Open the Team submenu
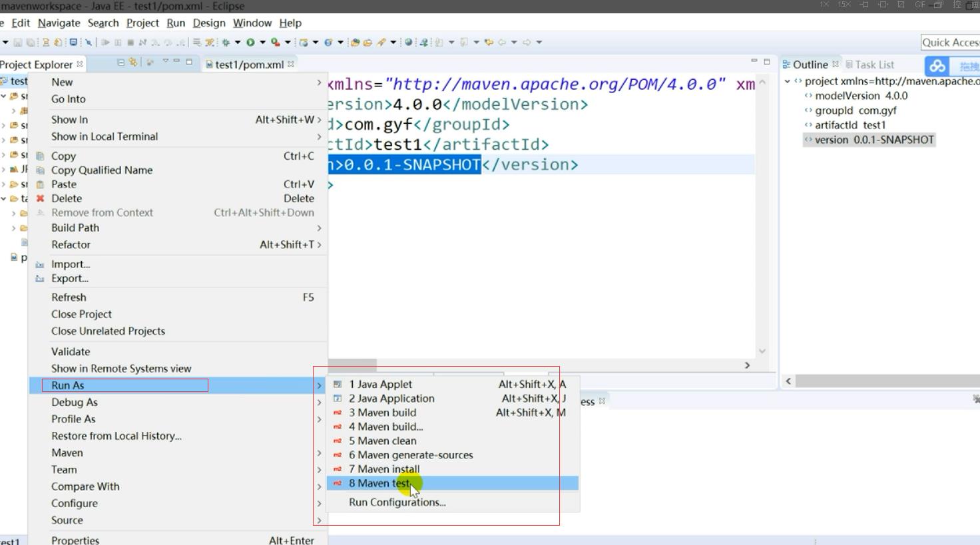This screenshot has height=545, width=980. [178, 470]
